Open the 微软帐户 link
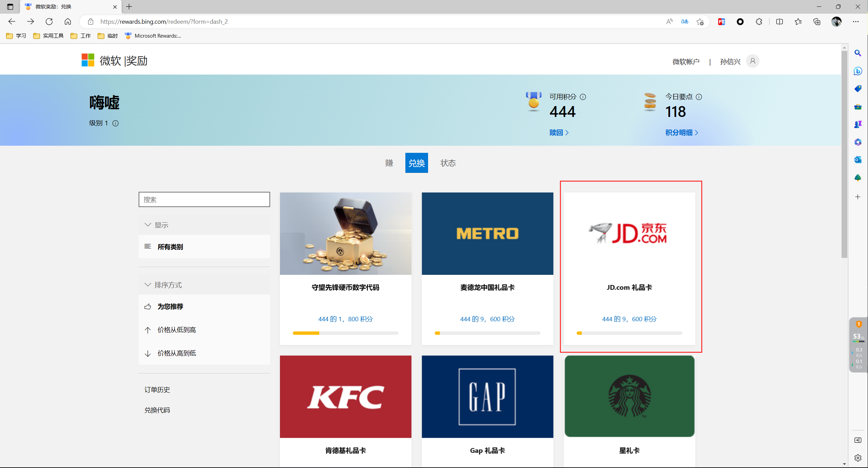Screen dimensions: 868x468 [686, 62]
